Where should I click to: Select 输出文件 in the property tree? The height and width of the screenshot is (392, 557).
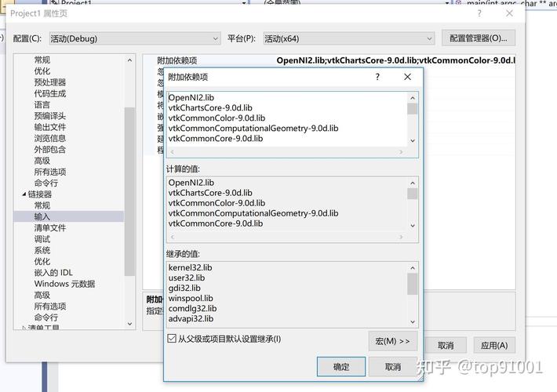(50, 127)
